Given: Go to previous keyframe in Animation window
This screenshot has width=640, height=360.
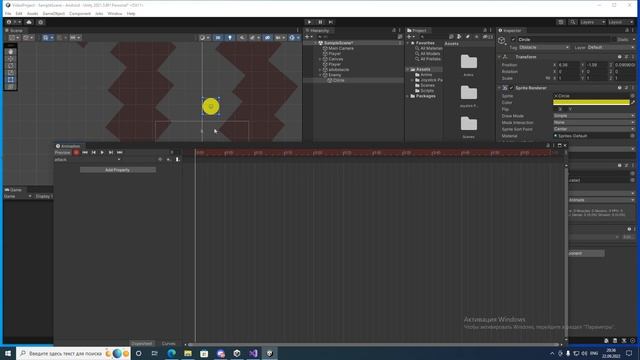Looking at the screenshot, I should click(93, 152).
